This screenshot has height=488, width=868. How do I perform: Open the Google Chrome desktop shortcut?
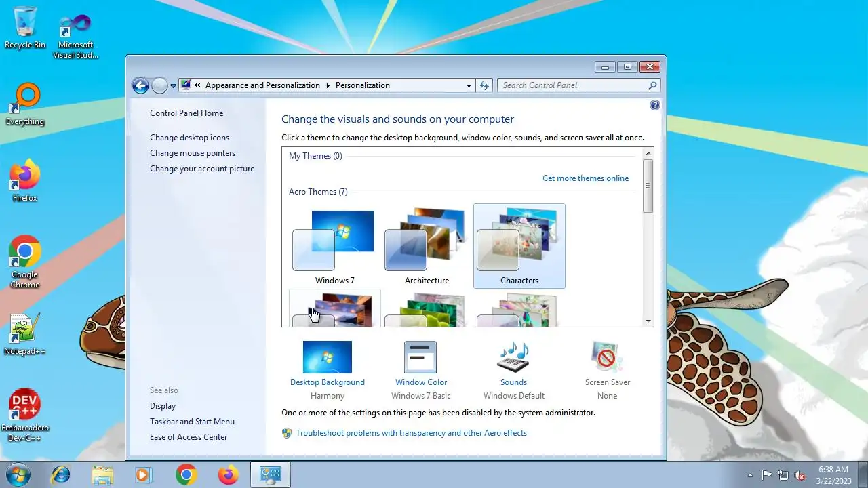[25, 262]
